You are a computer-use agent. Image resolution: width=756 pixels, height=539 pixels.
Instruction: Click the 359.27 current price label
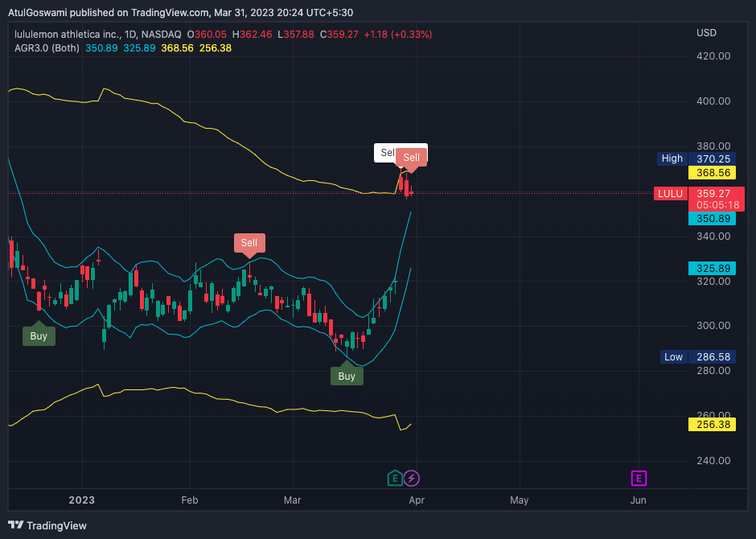click(713, 193)
